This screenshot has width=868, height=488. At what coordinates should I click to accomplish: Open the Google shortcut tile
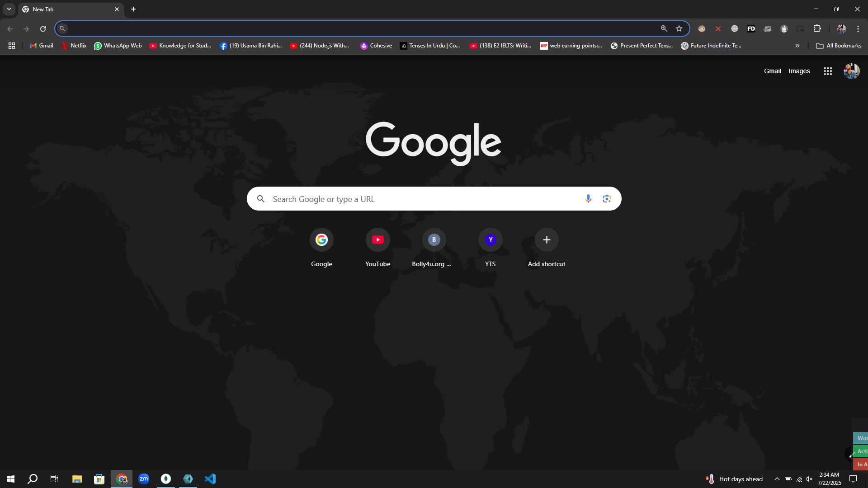[321, 248]
